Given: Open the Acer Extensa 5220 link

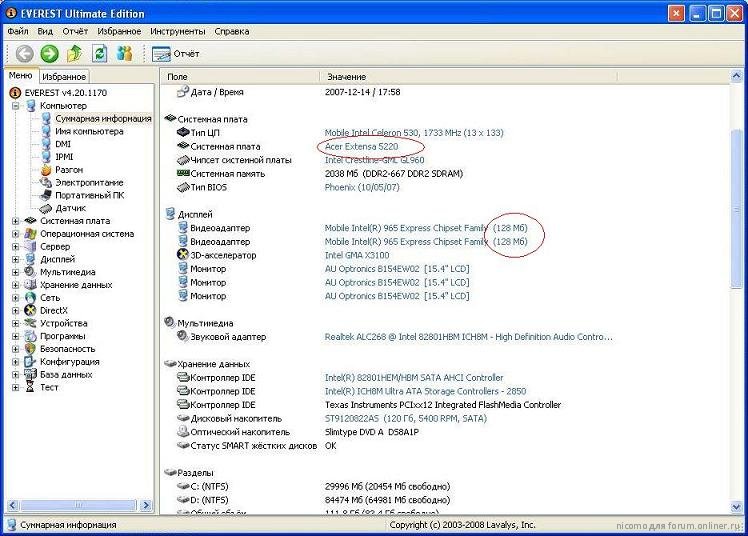Looking at the screenshot, I should coord(361,146).
